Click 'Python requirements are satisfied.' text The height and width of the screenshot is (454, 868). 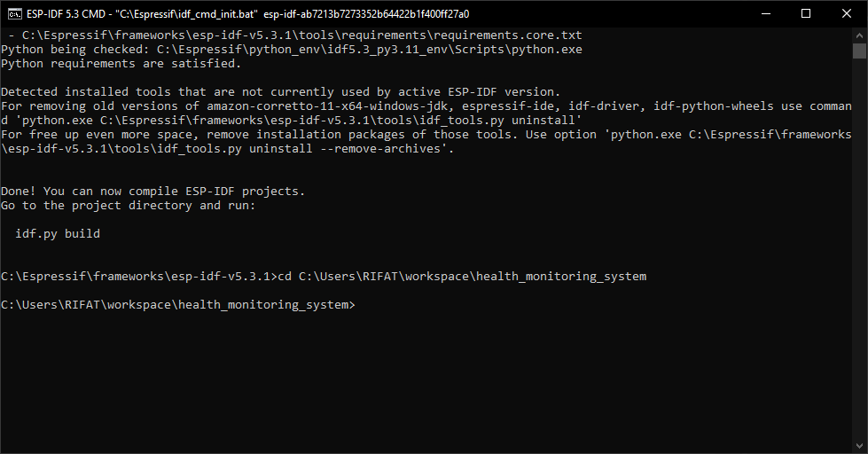tap(121, 64)
